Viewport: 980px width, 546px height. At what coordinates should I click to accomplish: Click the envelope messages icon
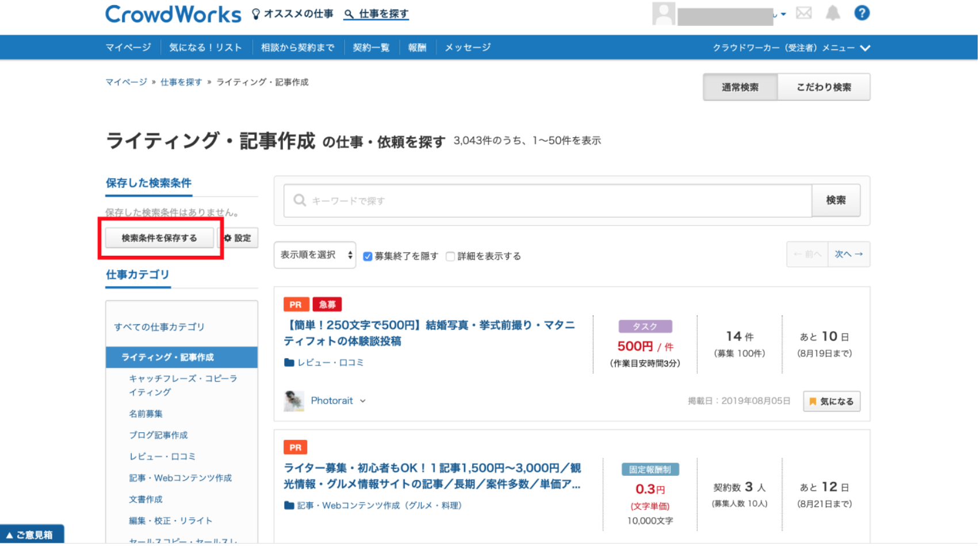(x=803, y=13)
